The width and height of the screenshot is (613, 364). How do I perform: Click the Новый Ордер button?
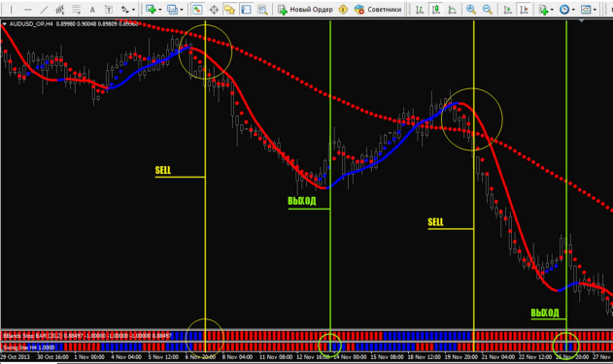(305, 10)
